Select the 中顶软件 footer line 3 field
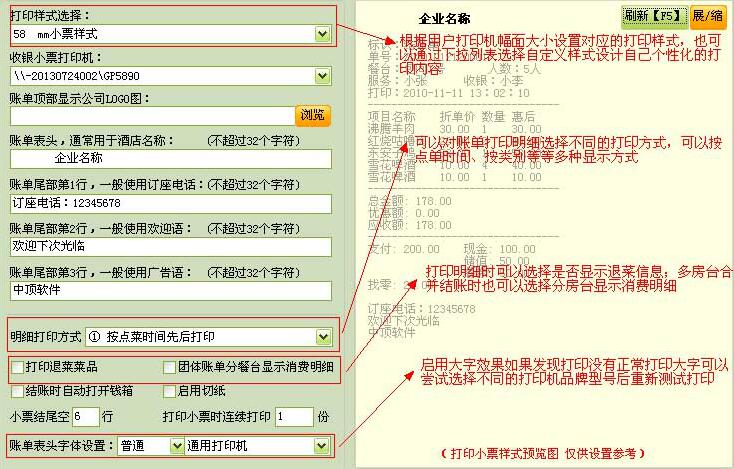 coord(170,289)
